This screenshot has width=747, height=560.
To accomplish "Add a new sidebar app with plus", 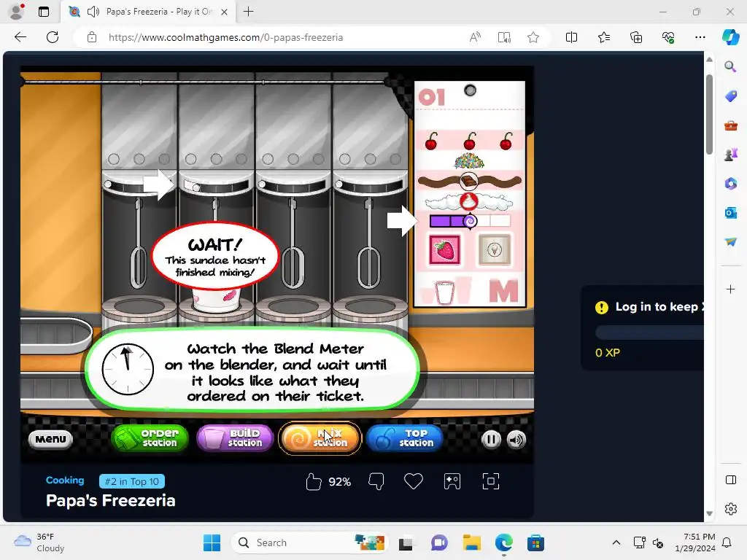I will pos(730,289).
